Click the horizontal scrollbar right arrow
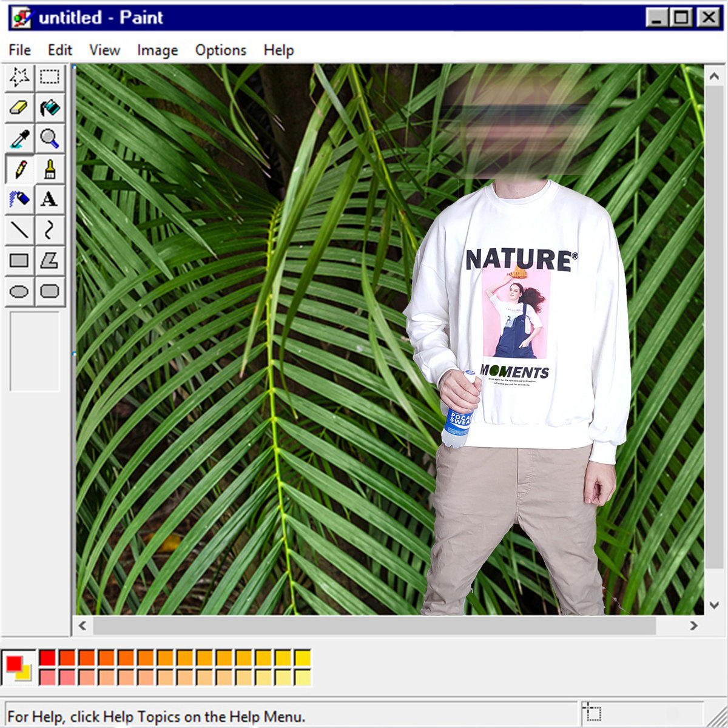The height and width of the screenshot is (728, 728). pos(693,625)
